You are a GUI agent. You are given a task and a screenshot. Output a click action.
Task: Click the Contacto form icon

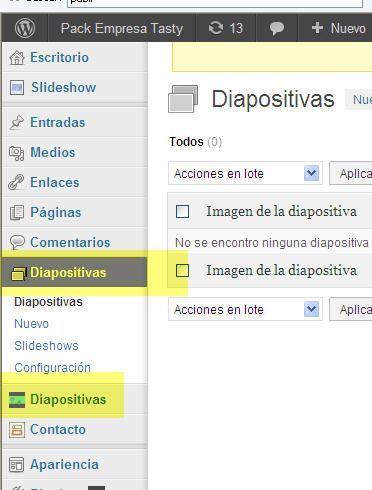point(17,430)
